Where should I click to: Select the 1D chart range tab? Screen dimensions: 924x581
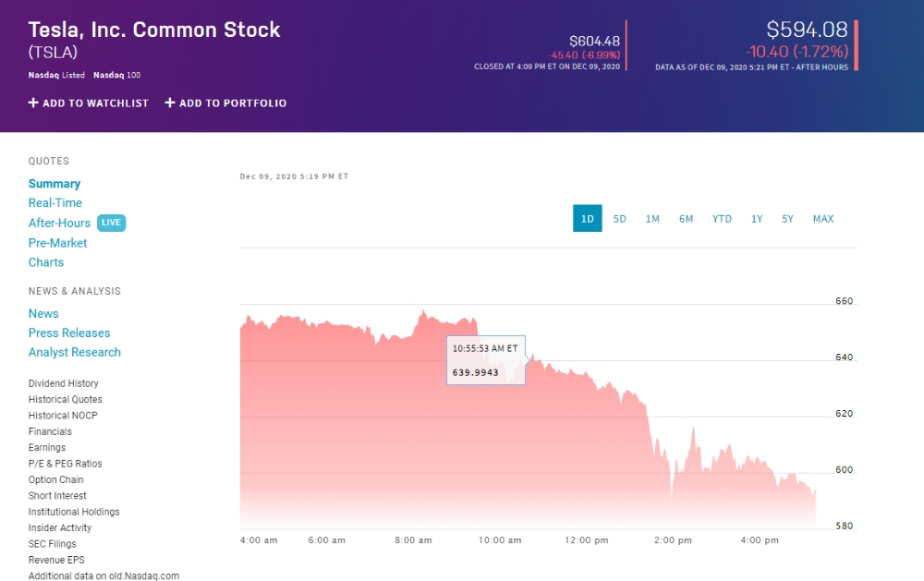(588, 219)
